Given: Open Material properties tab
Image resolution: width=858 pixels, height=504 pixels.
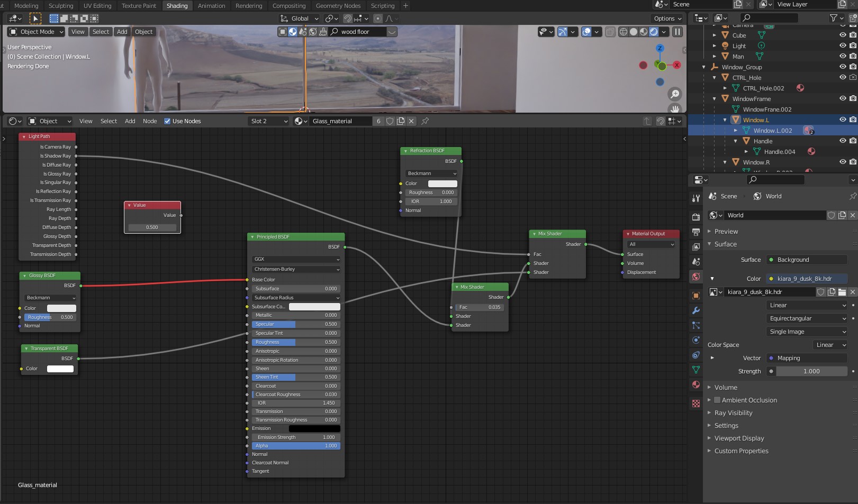Looking at the screenshot, I should 696,384.
